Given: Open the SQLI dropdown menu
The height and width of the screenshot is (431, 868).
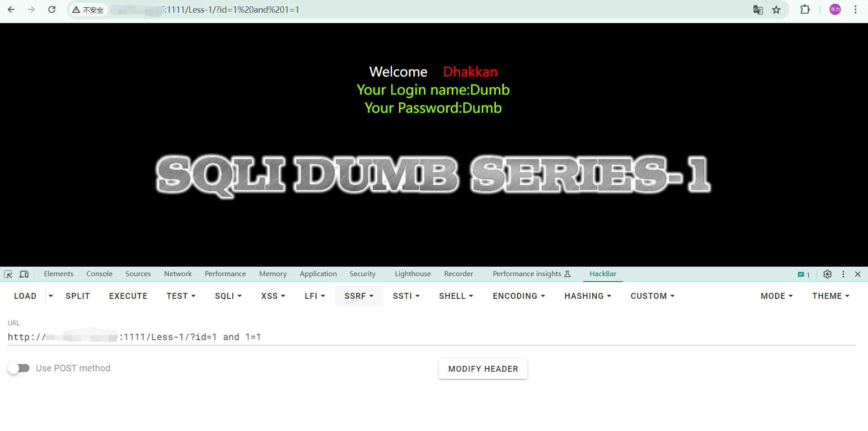Looking at the screenshot, I should click(228, 296).
